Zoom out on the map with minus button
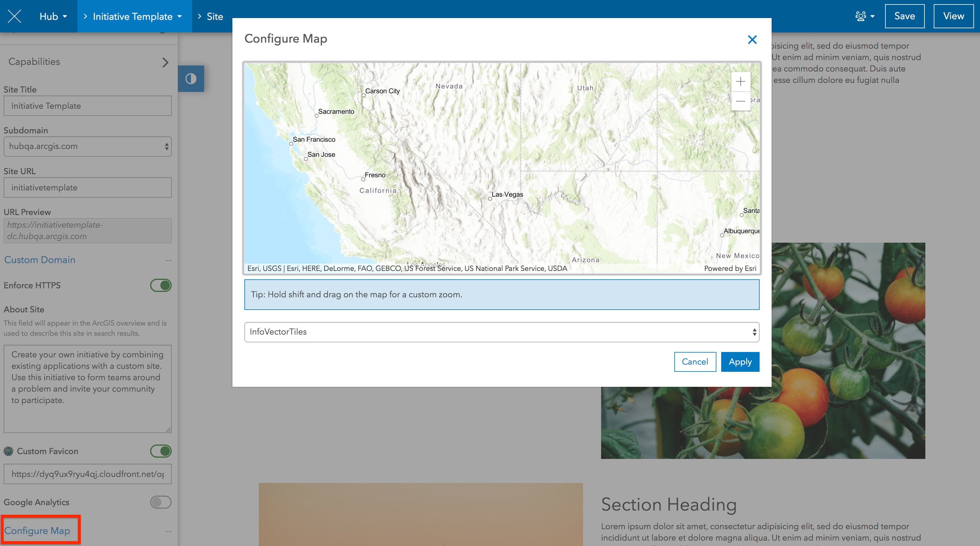 [740, 101]
